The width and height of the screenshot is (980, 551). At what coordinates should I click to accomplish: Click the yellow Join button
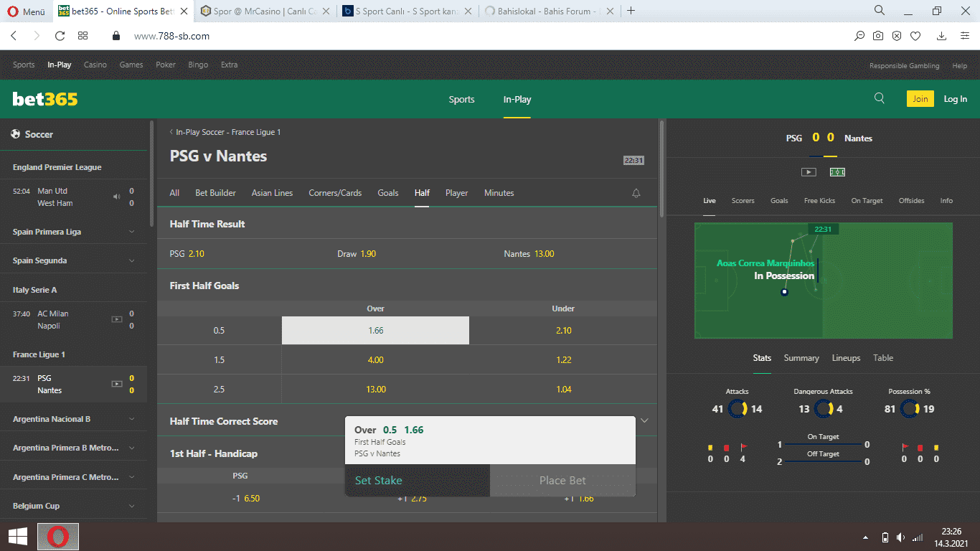coord(920,99)
